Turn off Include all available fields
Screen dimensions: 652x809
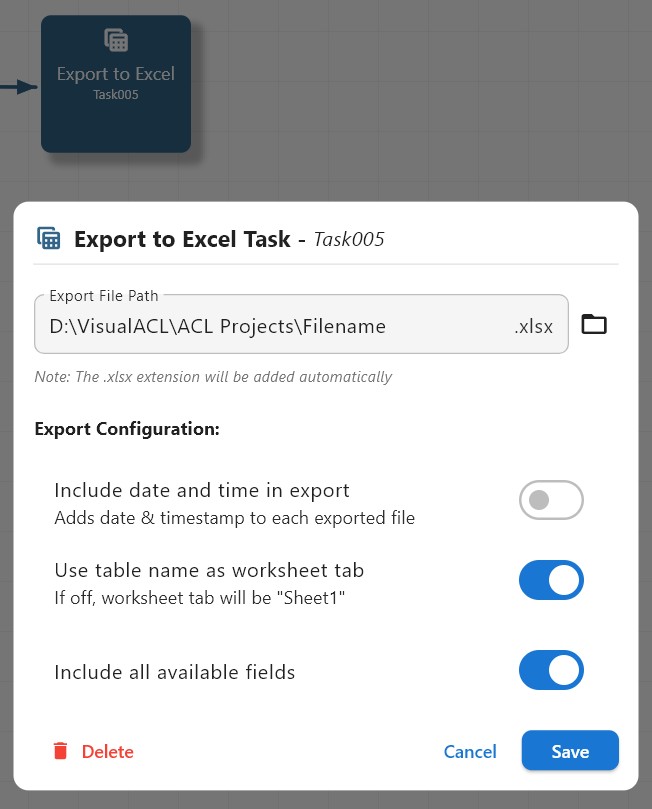pos(551,670)
